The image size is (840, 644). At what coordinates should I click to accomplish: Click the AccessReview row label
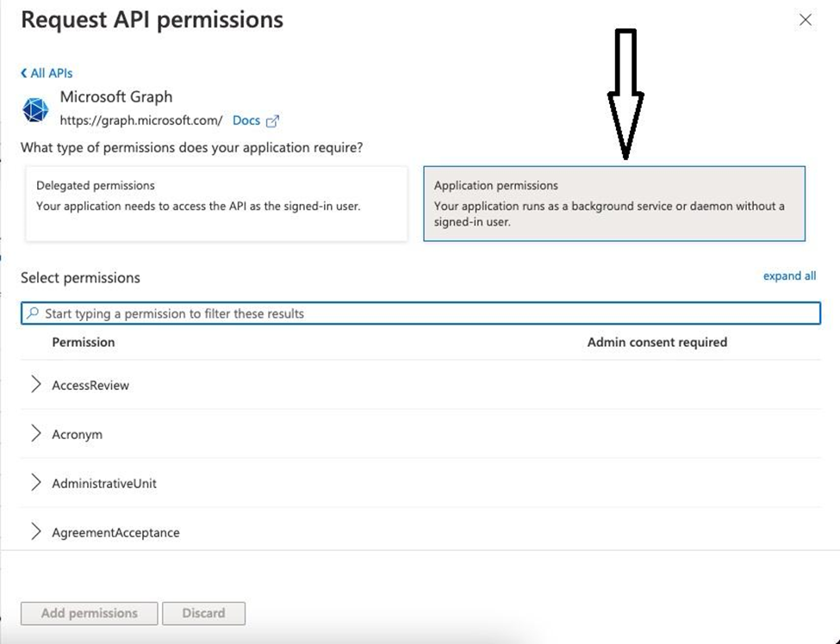[90, 386]
